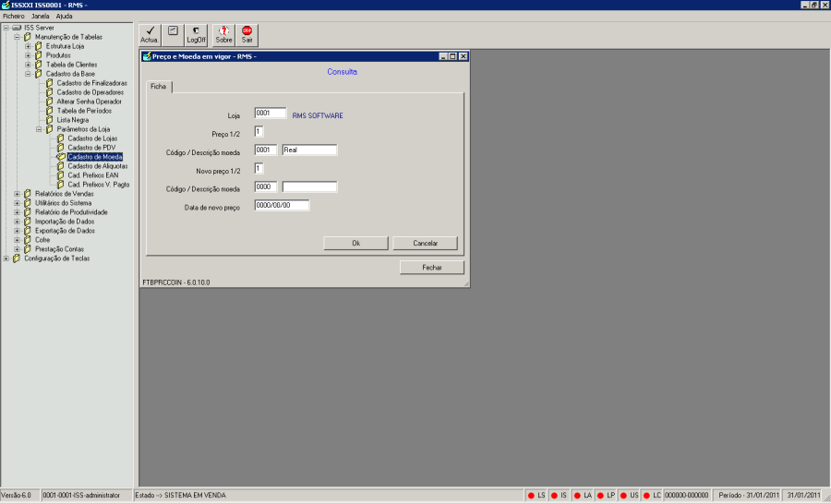Click the Loja code input field
The width and height of the screenshot is (831, 504).
[x=271, y=113]
